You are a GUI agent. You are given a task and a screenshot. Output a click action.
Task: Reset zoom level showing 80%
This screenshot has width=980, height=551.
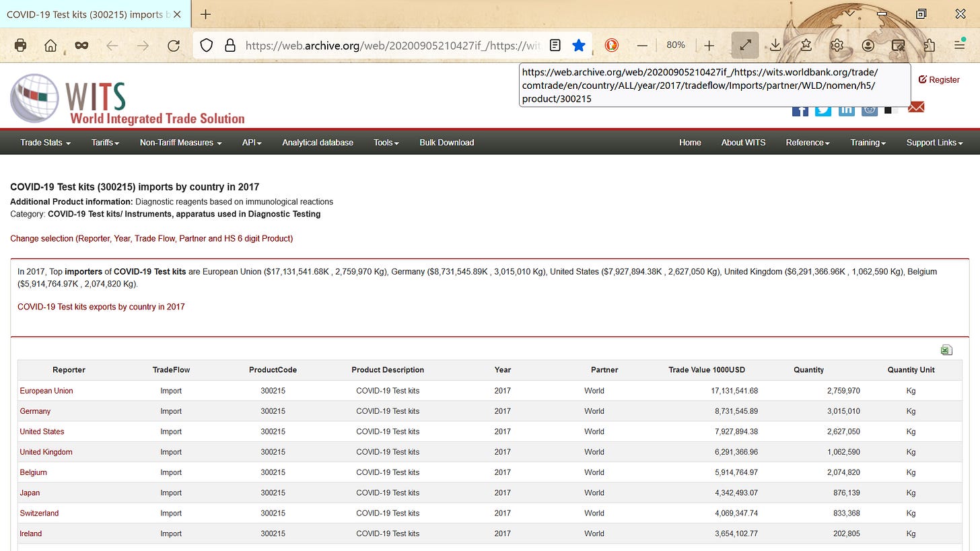pyautogui.click(x=676, y=45)
